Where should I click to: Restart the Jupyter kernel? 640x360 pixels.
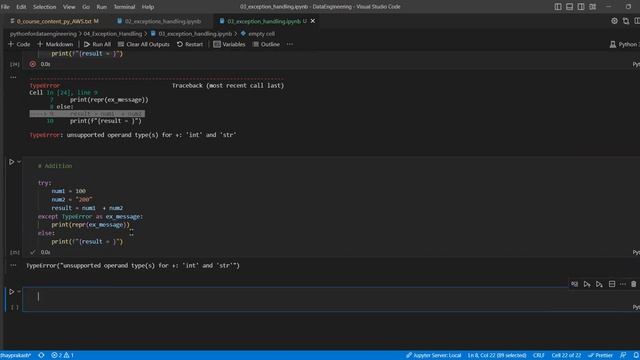(190, 44)
